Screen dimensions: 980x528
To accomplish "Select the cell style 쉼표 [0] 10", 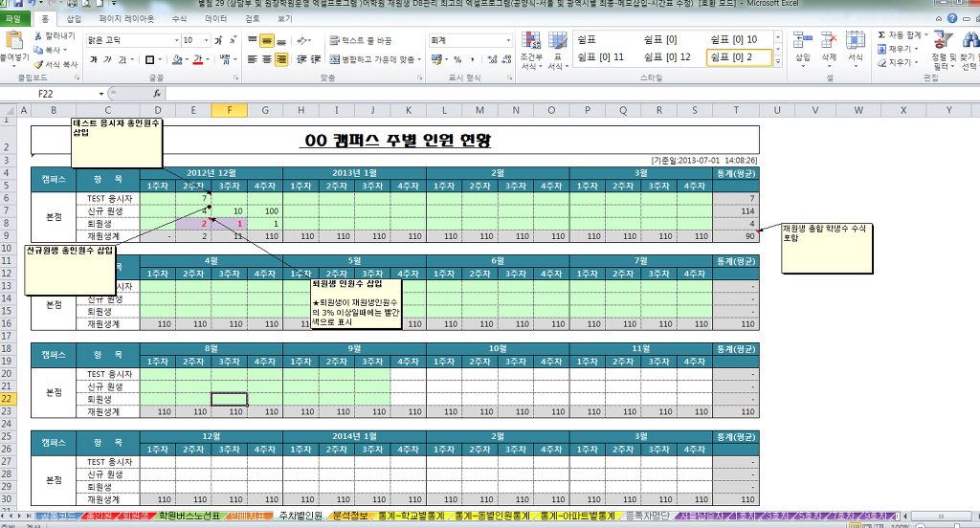I will coord(733,39).
